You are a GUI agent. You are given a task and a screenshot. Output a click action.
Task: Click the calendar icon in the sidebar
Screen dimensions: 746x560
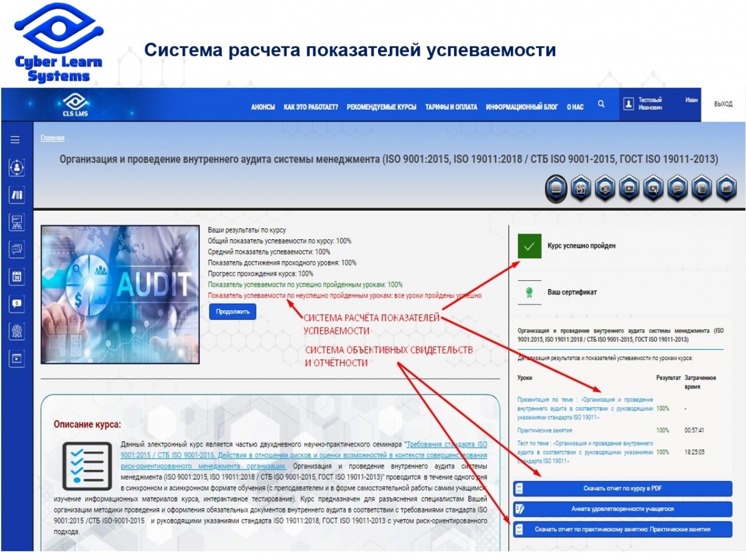(x=17, y=277)
